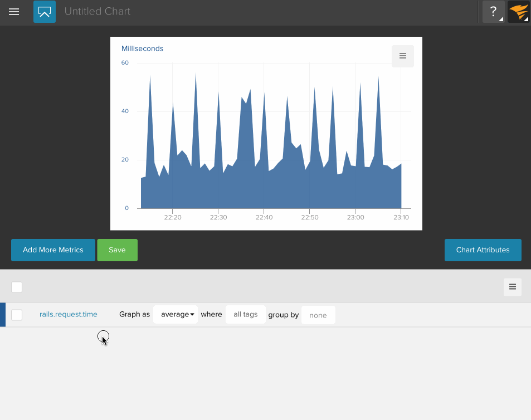Click the SolarWinds orange logo icon
531x420 pixels.
click(519, 12)
